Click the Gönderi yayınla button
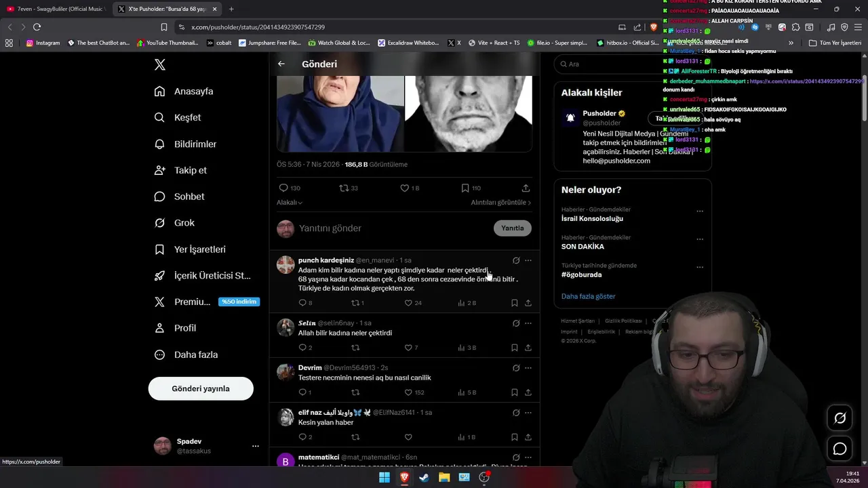 point(201,388)
